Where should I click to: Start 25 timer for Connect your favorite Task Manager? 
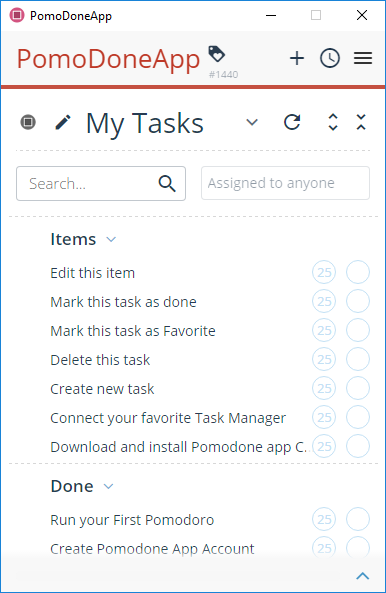tap(324, 417)
